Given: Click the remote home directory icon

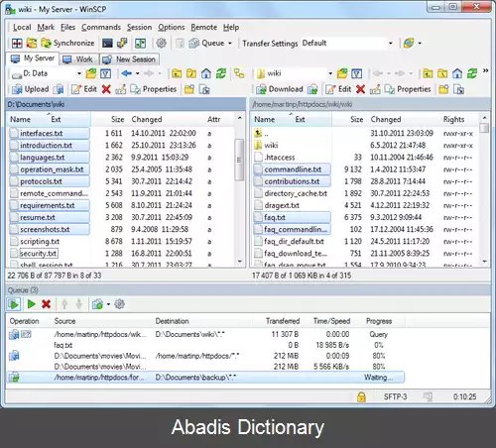Looking at the screenshot, I should (x=457, y=73).
